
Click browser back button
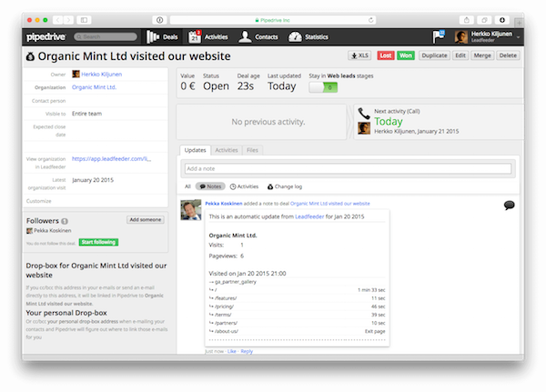[x=58, y=20]
